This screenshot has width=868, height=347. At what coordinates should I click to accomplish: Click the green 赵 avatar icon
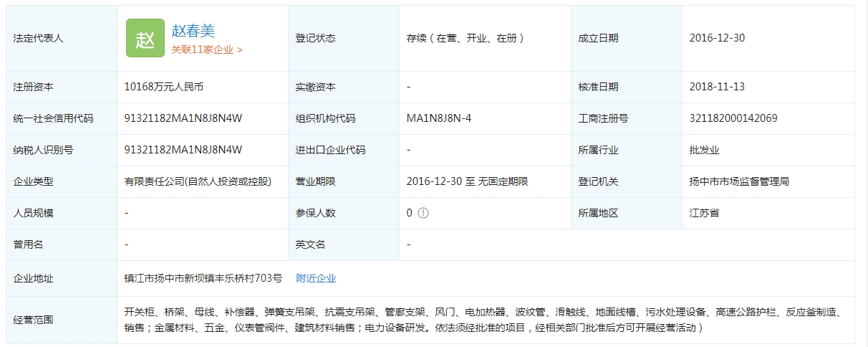(x=145, y=38)
